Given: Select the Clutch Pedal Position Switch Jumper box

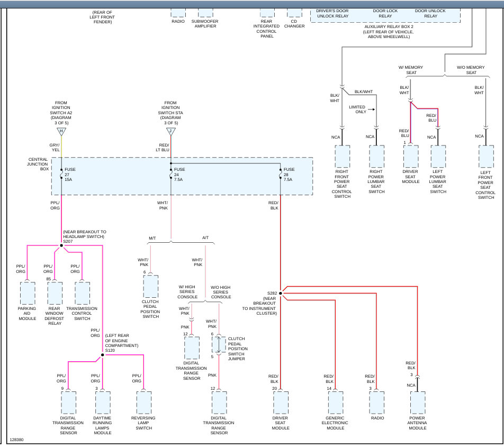Looking at the screenshot, I should tap(219, 344).
